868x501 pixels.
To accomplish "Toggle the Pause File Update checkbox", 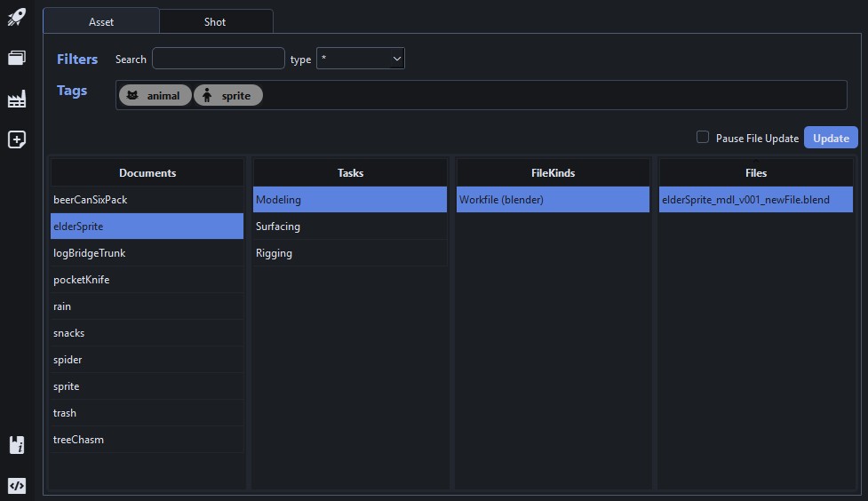I will (703, 138).
